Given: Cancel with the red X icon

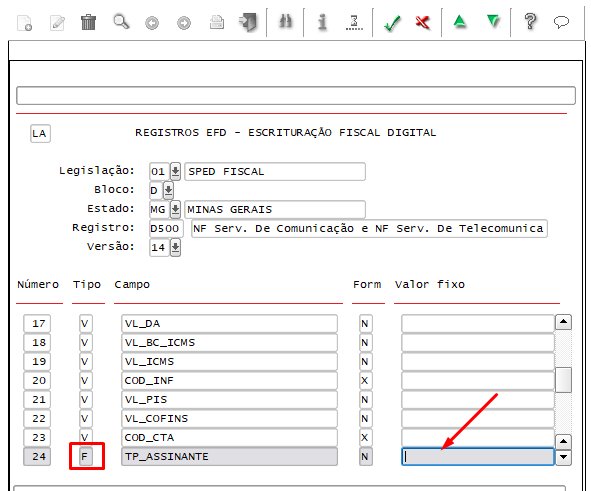Looking at the screenshot, I should point(423,23).
